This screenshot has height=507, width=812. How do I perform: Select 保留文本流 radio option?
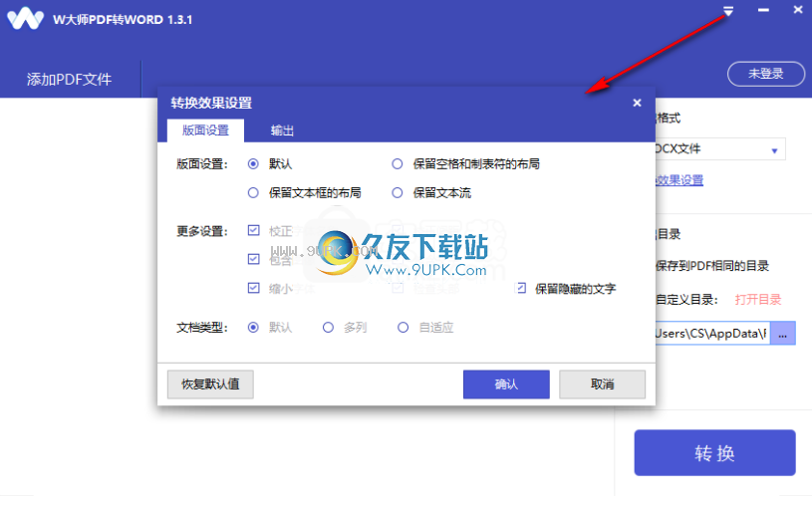pos(398,193)
